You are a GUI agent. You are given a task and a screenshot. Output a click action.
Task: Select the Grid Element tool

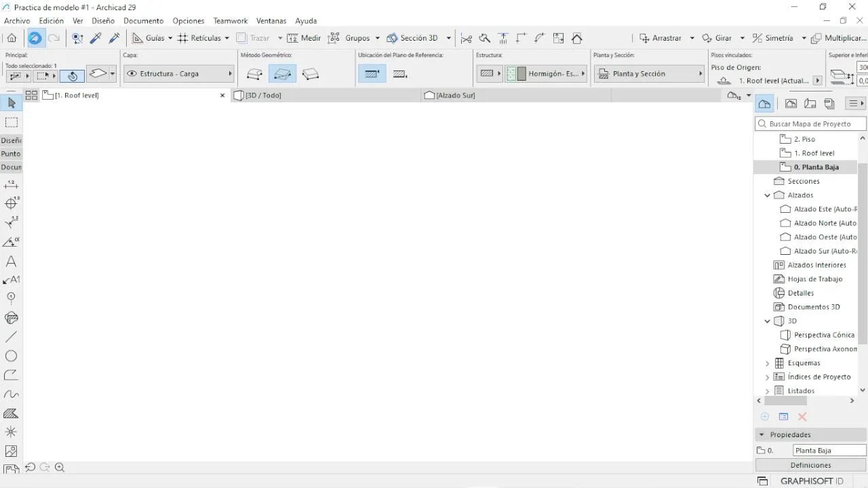click(12, 298)
